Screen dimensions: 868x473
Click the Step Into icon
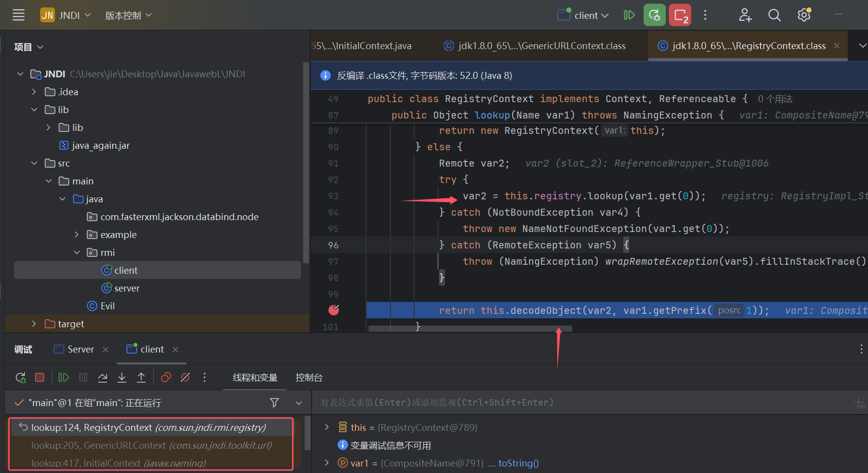pos(122,378)
